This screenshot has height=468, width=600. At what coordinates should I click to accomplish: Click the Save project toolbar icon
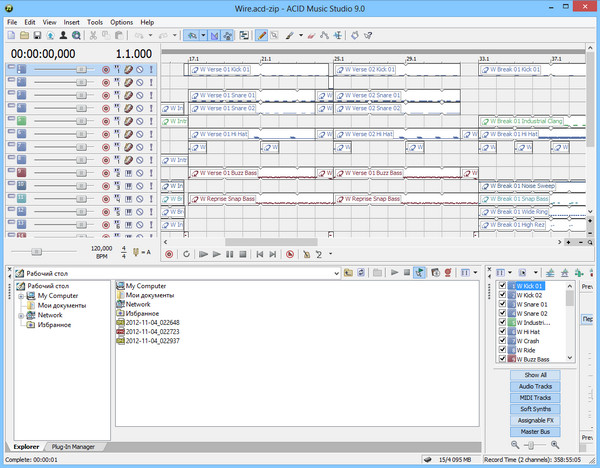[x=37, y=35]
